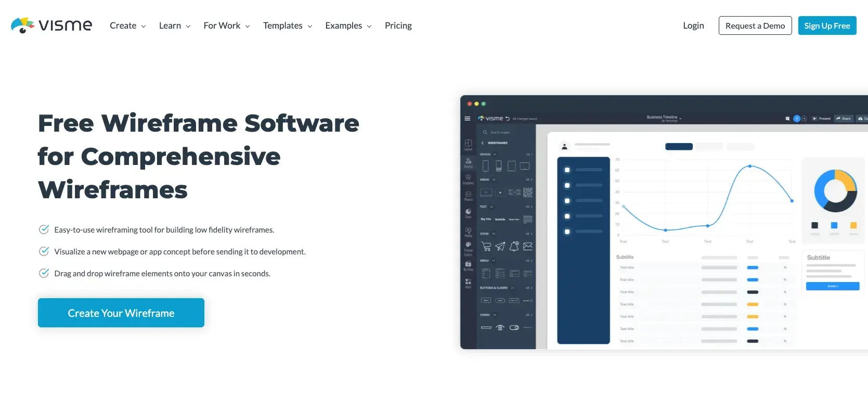Pick the text input field element under Forms

pos(486,327)
